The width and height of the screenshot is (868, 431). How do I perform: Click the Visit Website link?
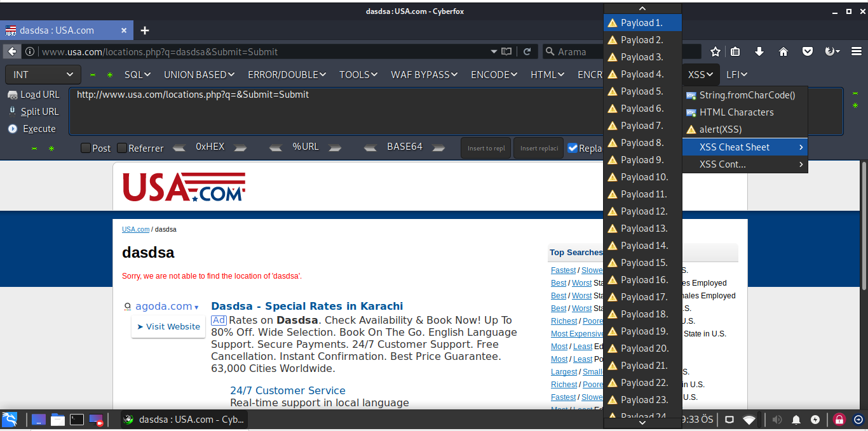168,327
